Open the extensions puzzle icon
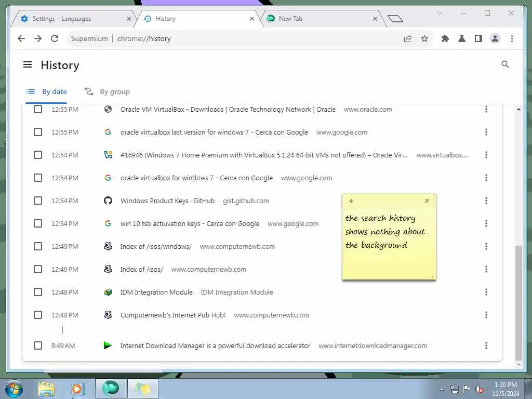 (x=445, y=38)
